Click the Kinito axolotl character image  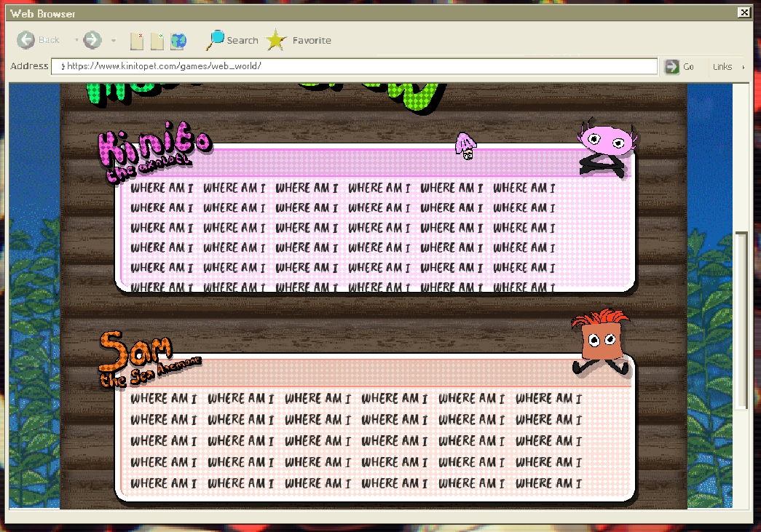click(607, 148)
